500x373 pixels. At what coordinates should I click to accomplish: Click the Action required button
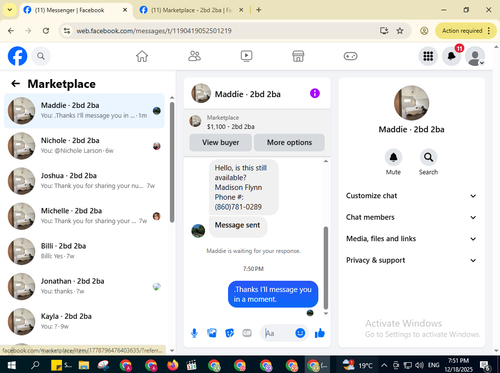466,31
